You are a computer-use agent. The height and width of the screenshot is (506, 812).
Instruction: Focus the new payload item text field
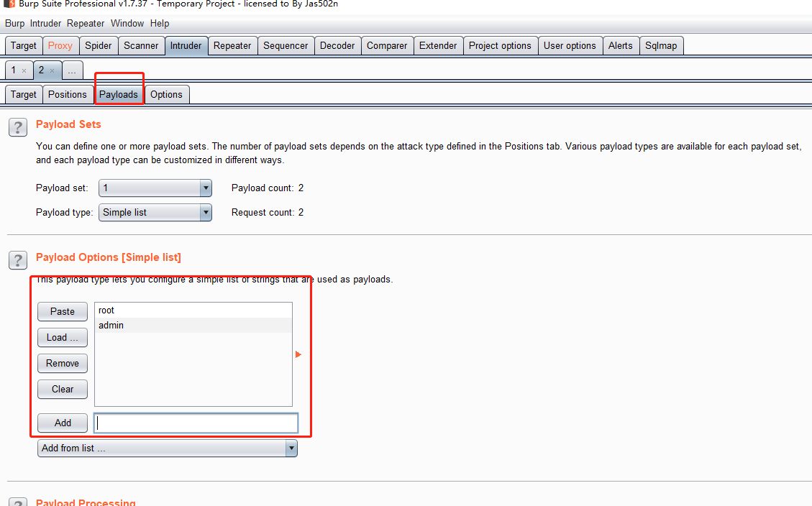click(196, 423)
